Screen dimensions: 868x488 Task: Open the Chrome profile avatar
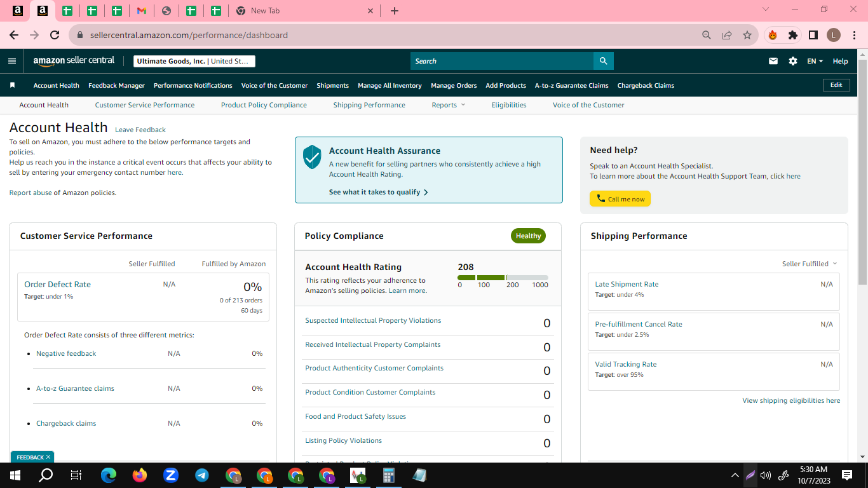(834, 35)
